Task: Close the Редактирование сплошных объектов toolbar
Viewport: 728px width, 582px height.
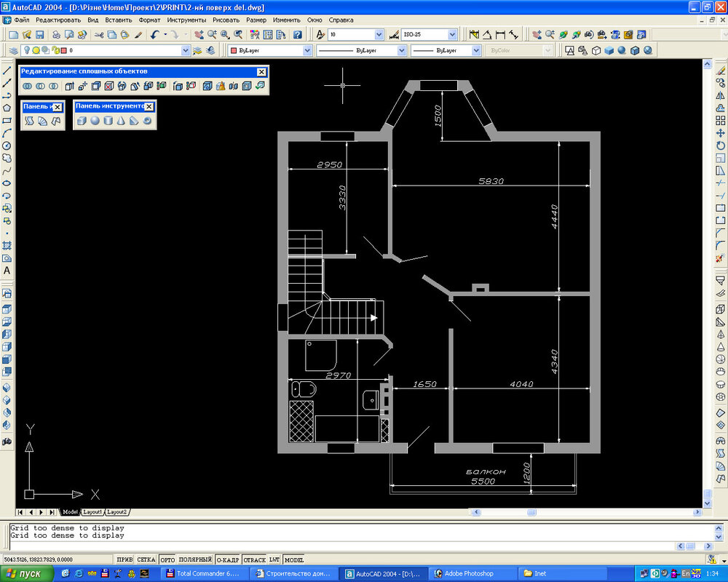Action: click(261, 71)
